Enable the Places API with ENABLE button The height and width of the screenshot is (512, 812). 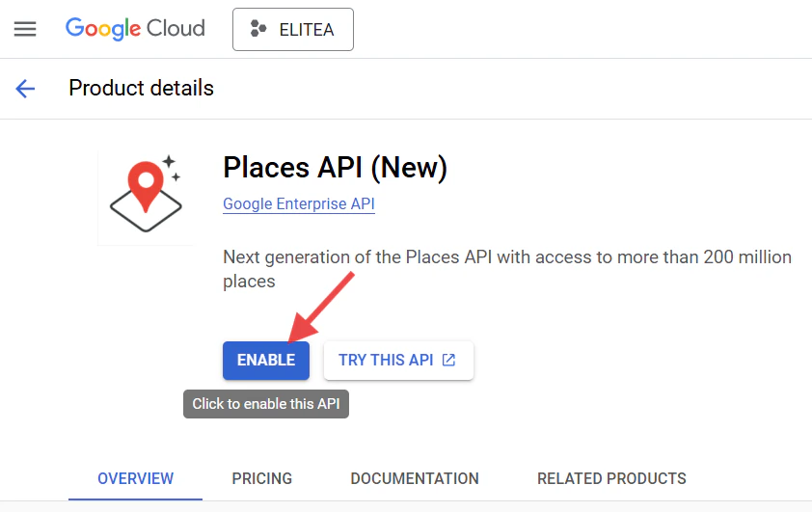coord(266,361)
